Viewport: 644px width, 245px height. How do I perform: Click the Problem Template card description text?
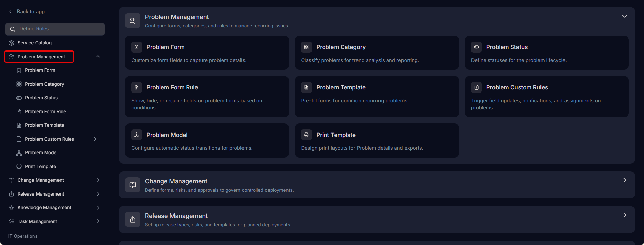point(355,101)
